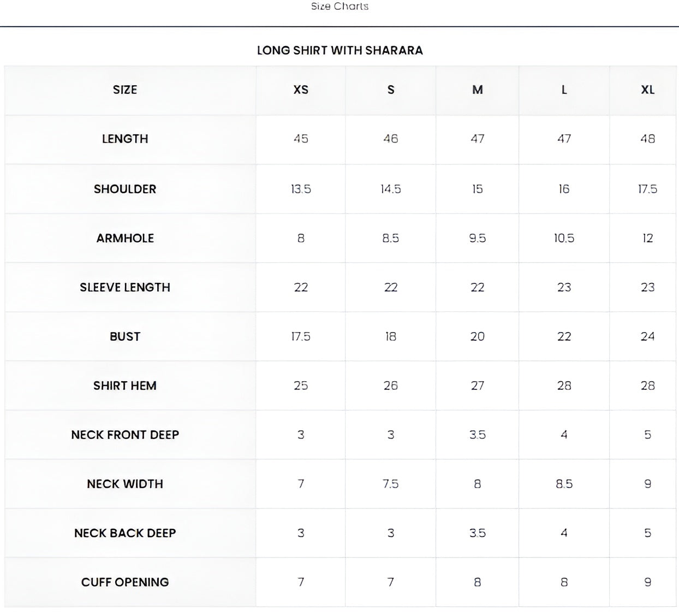Click the Size Charts heading
This screenshot has height=616, width=679.
(x=339, y=7)
